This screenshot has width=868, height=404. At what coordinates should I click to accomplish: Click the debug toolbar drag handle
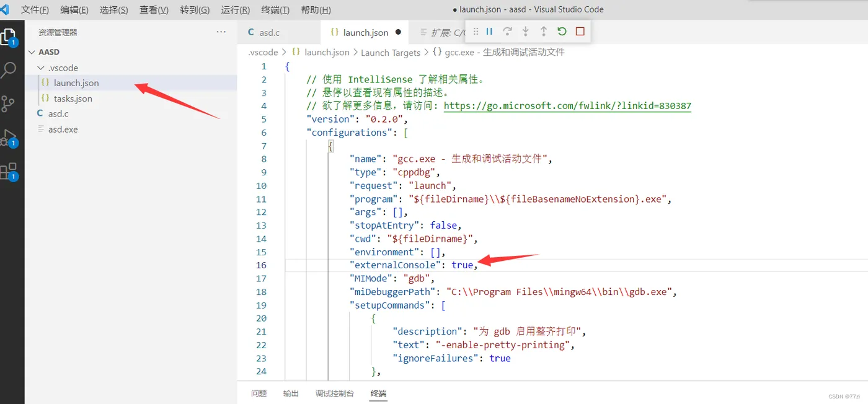476,32
